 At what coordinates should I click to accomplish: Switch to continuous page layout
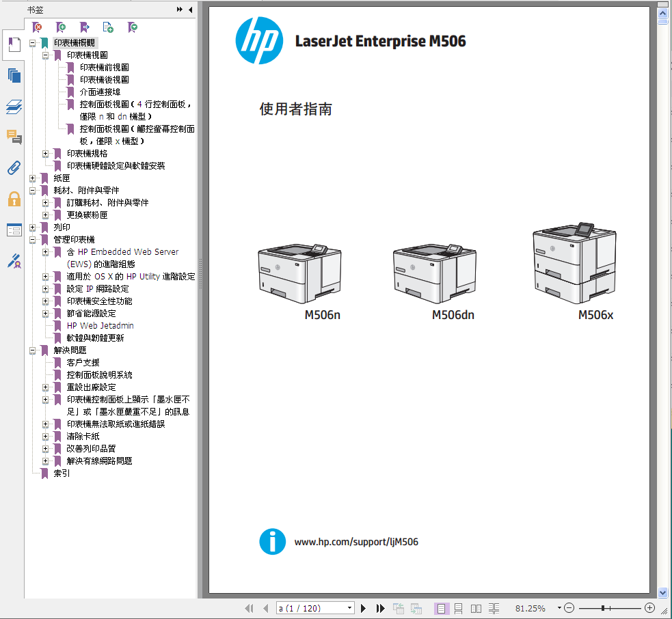tap(458, 608)
